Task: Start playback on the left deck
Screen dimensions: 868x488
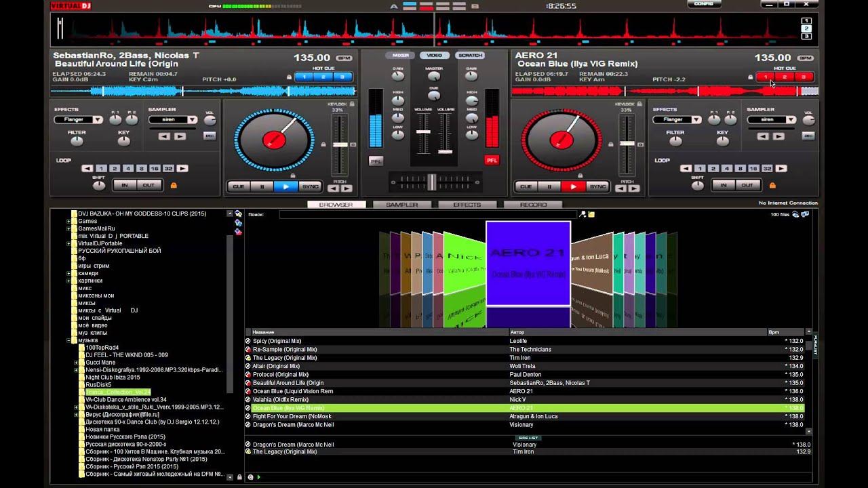Action: 286,186
